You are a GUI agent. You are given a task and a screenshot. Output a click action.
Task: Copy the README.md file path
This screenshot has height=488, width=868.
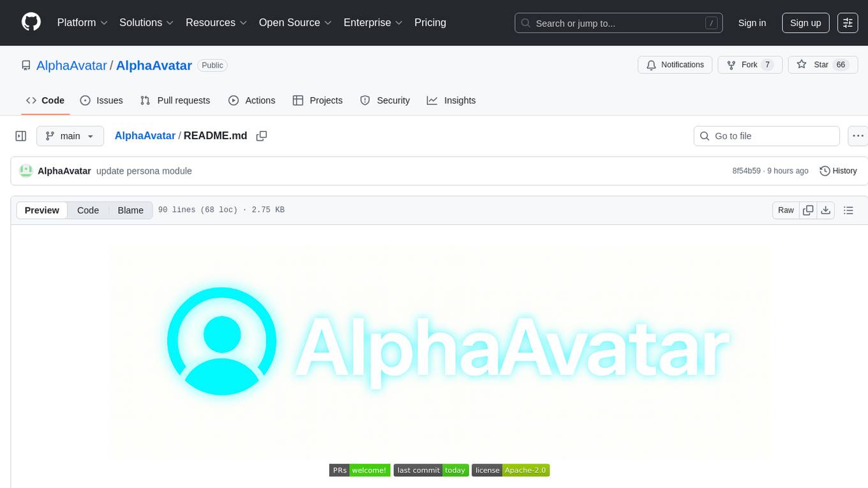coord(261,136)
